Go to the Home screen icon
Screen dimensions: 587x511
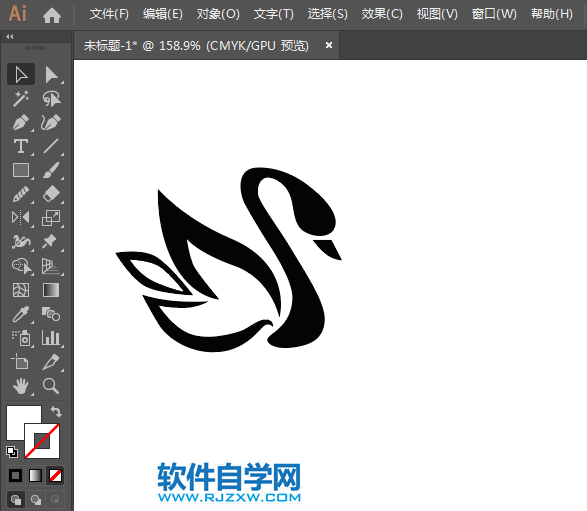tap(52, 15)
